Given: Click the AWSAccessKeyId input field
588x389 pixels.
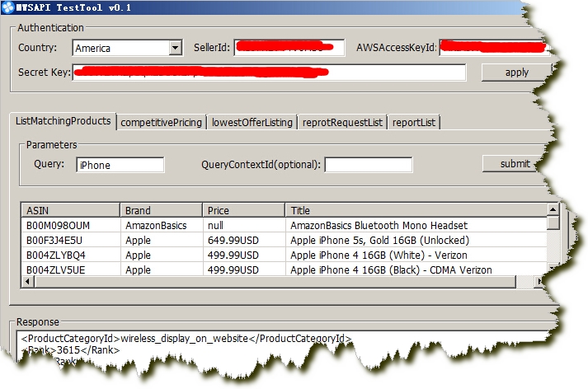Looking at the screenshot, I should (493, 48).
